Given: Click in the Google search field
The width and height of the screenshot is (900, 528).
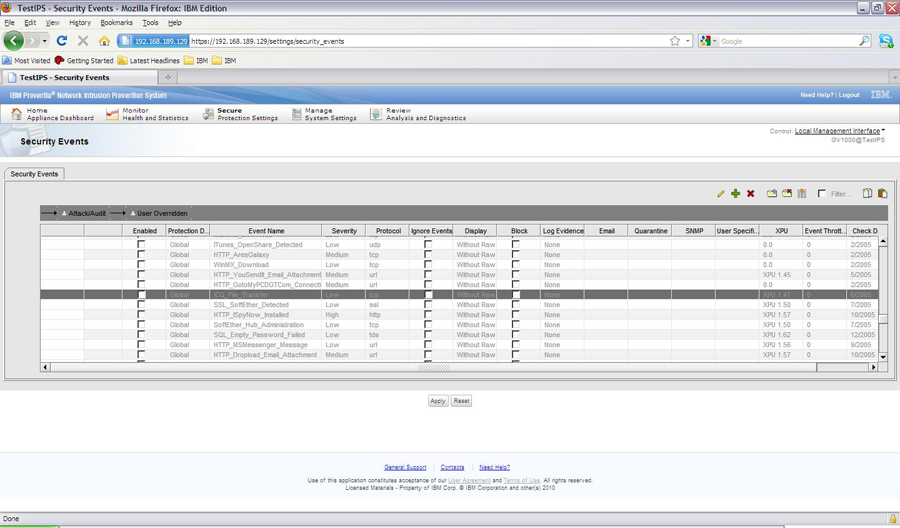Looking at the screenshot, I should tap(788, 41).
